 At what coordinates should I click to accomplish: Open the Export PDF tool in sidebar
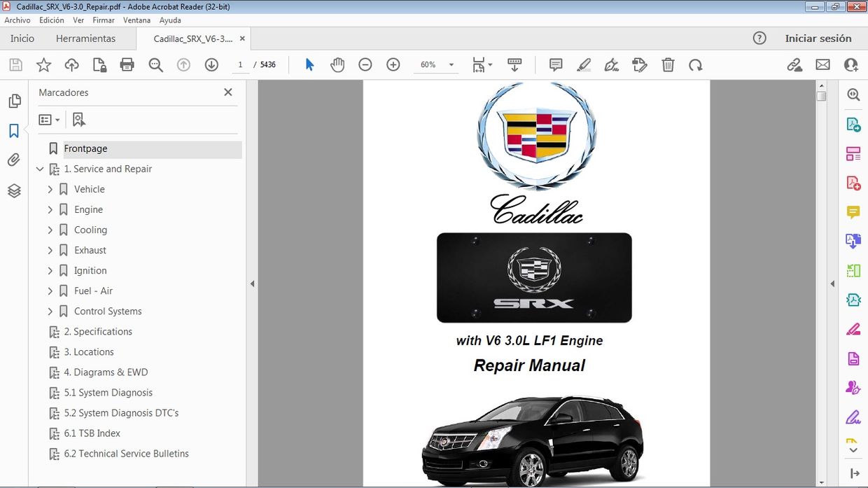tap(853, 123)
